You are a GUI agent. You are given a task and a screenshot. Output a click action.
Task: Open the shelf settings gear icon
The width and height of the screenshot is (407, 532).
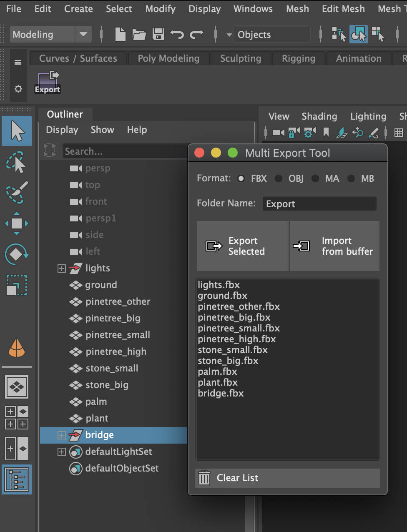click(x=18, y=89)
